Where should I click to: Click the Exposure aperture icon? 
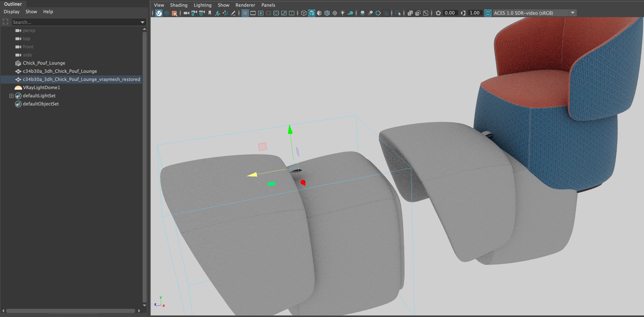coord(438,13)
